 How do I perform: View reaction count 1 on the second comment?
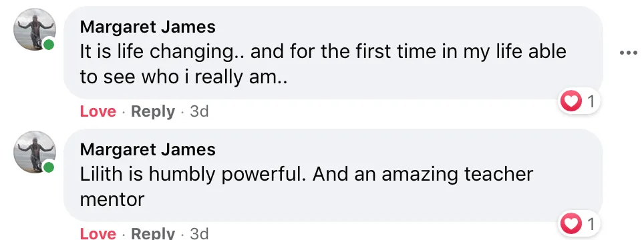(x=591, y=224)
